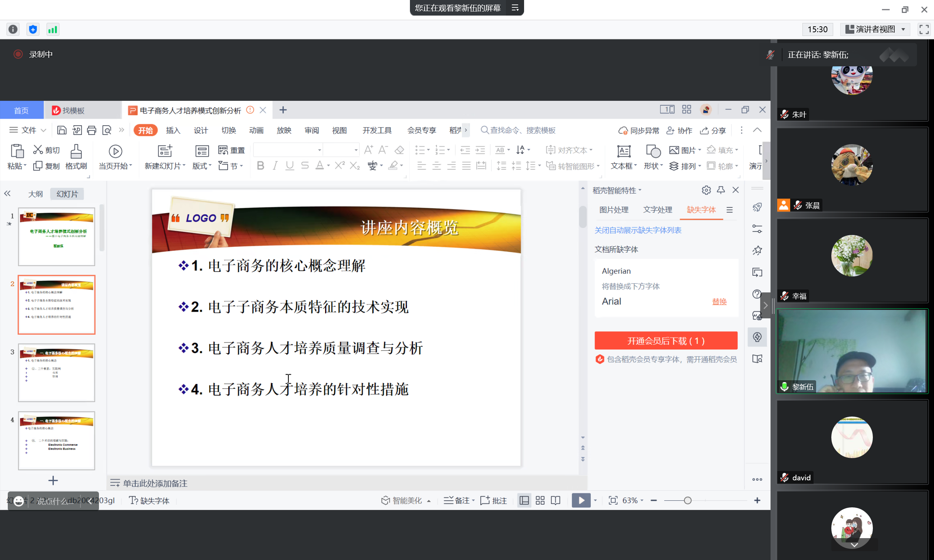
Task: Click the 分享 share button
Action: tap(712, 130)
